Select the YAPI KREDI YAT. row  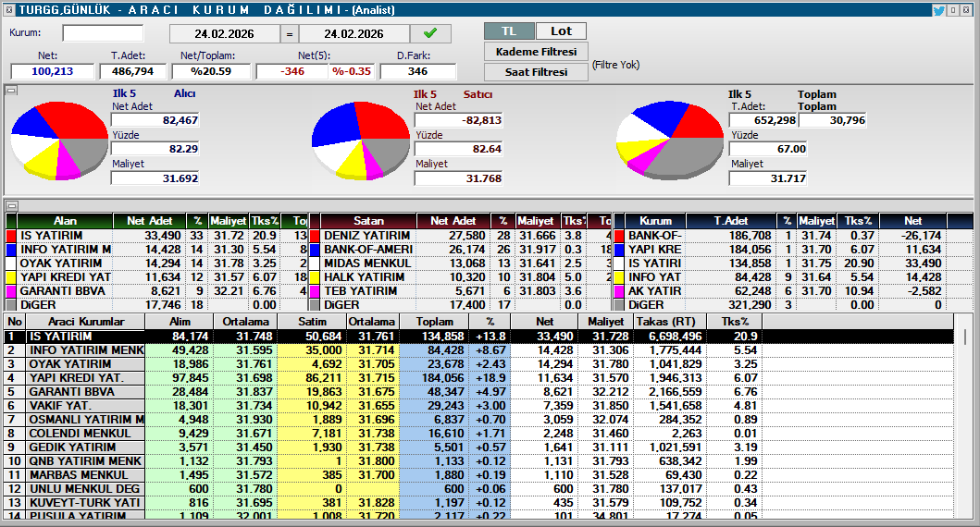tap(478, 378)
